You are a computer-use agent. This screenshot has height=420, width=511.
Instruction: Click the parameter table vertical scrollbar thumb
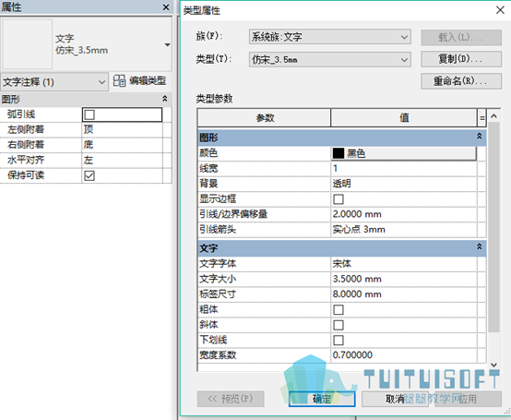coord(493,227)
